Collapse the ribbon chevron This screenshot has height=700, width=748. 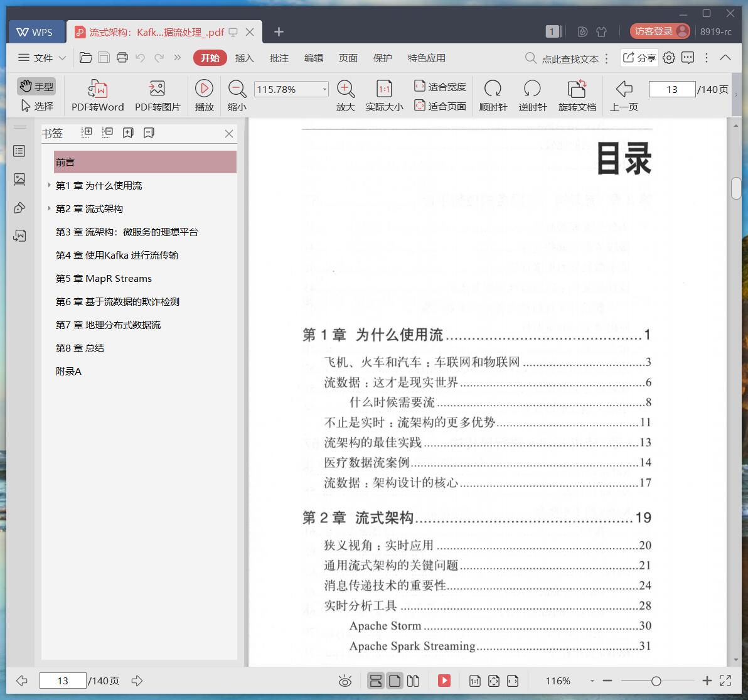(x=725, y=58)
